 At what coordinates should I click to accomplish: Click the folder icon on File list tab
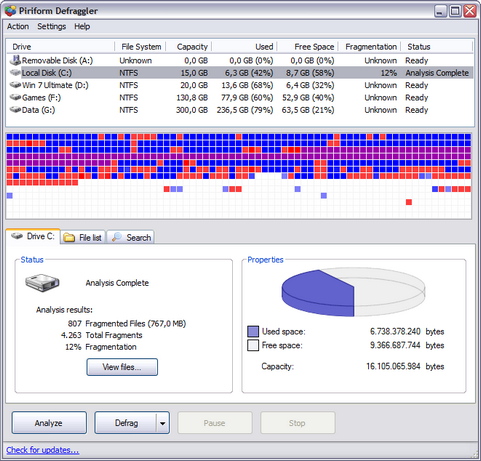(69, 238)
